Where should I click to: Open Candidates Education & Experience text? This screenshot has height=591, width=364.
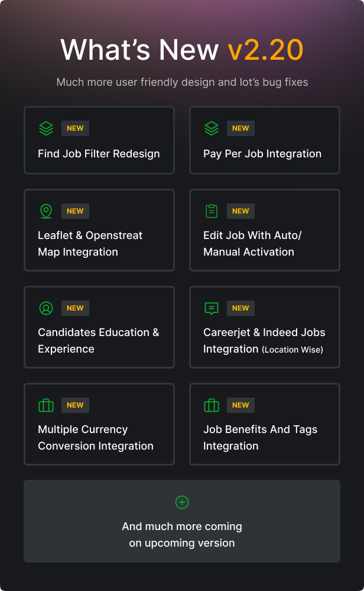(98, 341)
